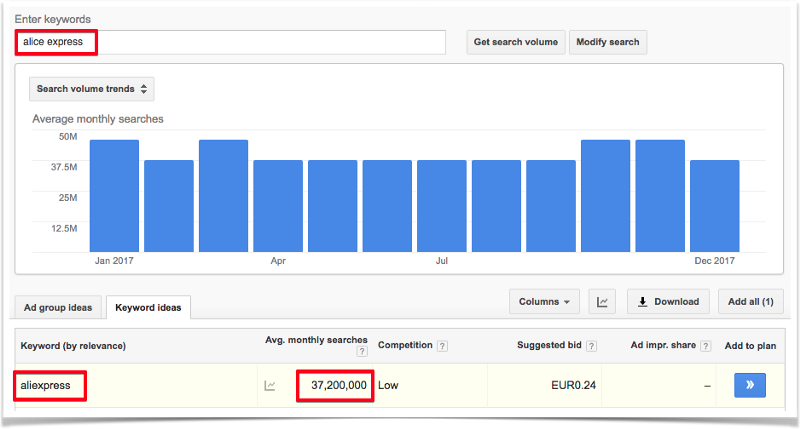Click the Download button
Image resolution: width=800 pixels, height=429 pixels.
668,301
